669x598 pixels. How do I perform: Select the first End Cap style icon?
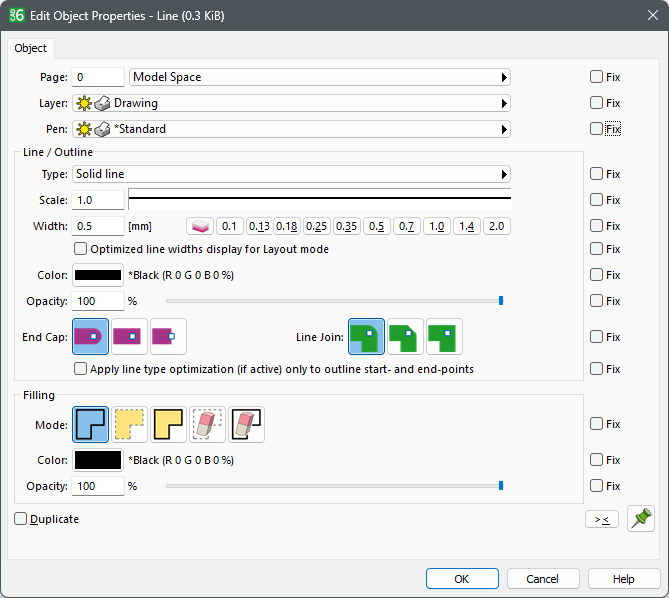(x=90, y=337)
